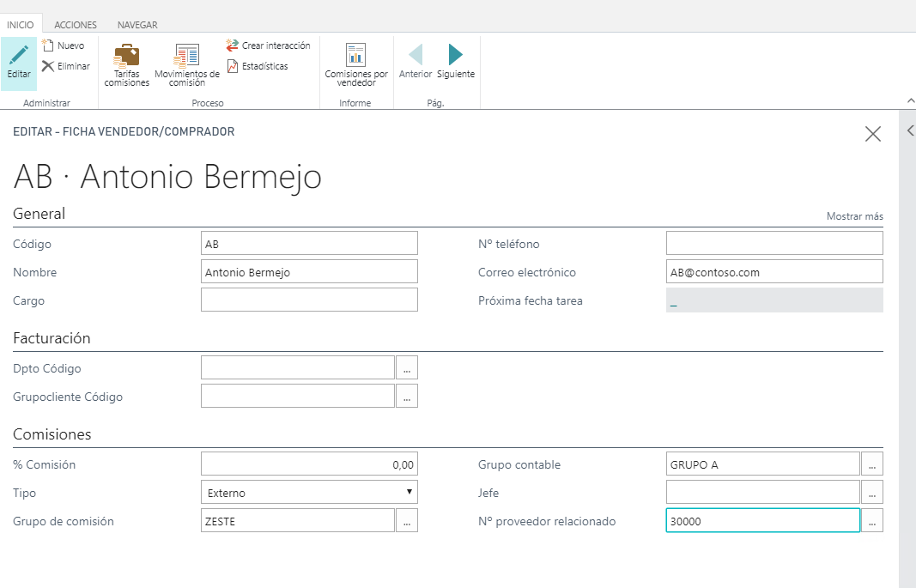Delete the record using Eliminar

pyautogui.click(x=65, y=66)
